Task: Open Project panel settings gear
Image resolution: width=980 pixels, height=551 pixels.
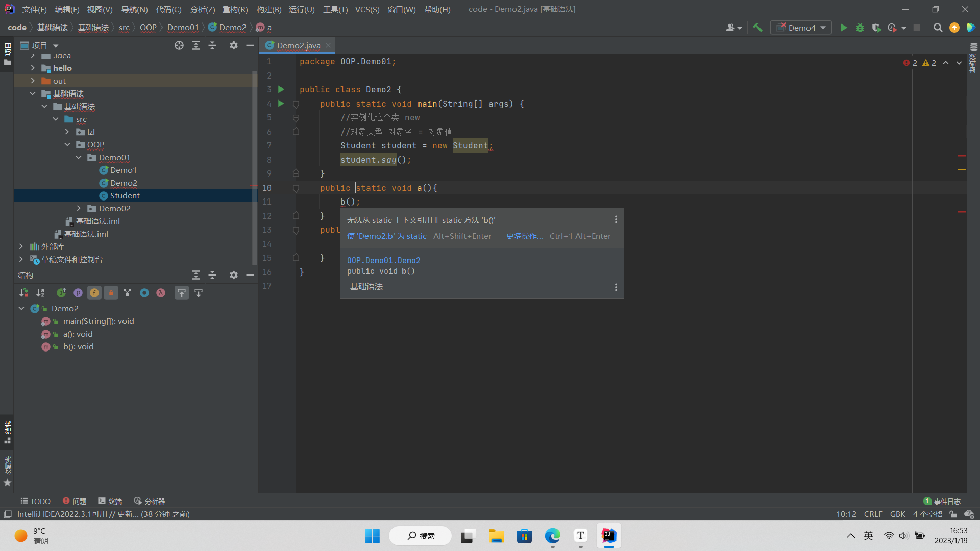Action: [233, 45]
